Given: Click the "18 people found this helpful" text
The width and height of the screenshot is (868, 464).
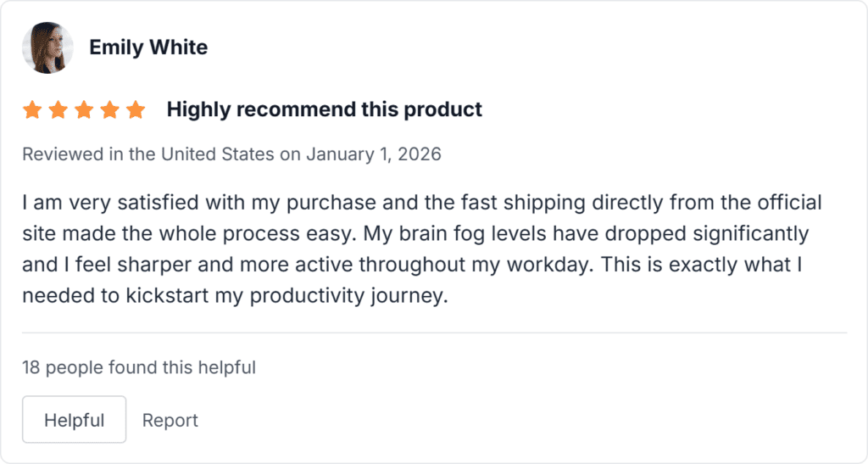Looking at the screenshot, I should (139, 367).
